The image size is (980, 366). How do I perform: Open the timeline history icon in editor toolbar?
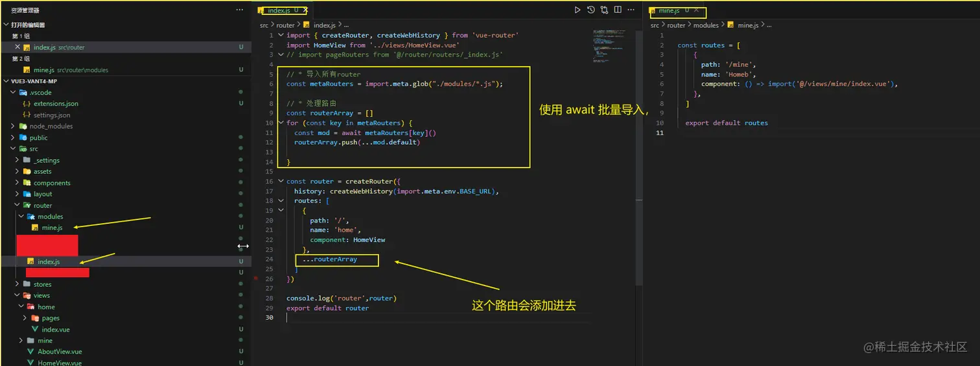pyautogui.click(x=591, y=10)
